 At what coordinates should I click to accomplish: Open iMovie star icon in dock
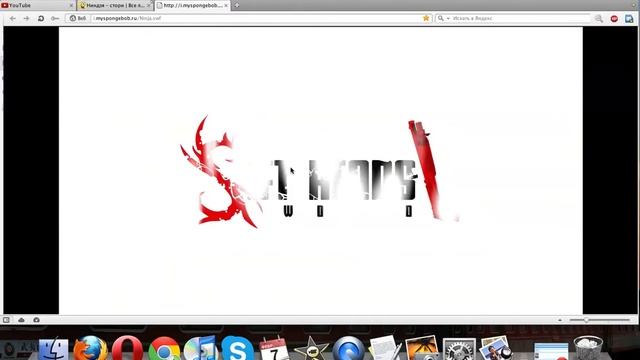(311, 348)
